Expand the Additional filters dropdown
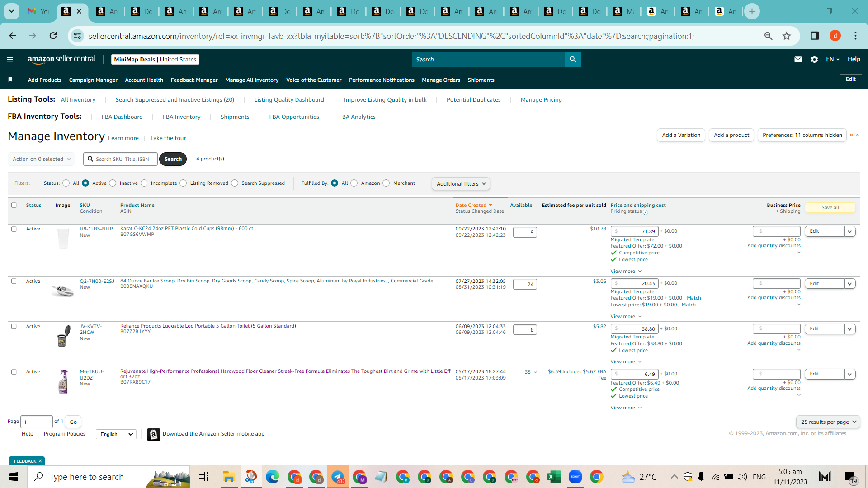 coord(461,184)
